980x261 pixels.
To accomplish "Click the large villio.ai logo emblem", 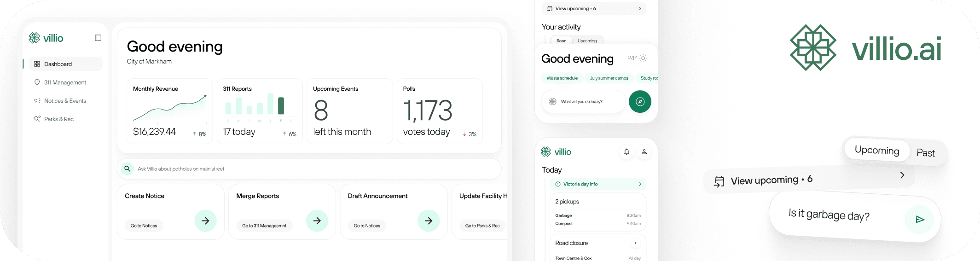I will pos(813,47).
